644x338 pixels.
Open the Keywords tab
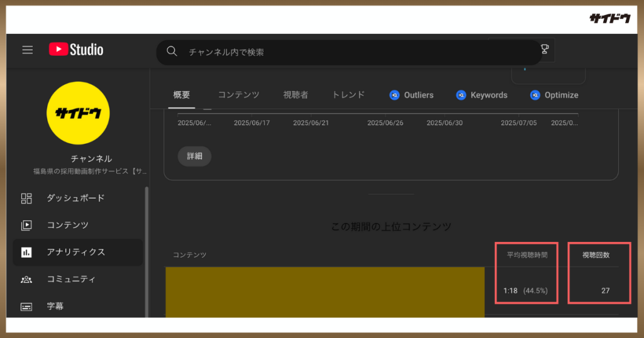[482, 95]
